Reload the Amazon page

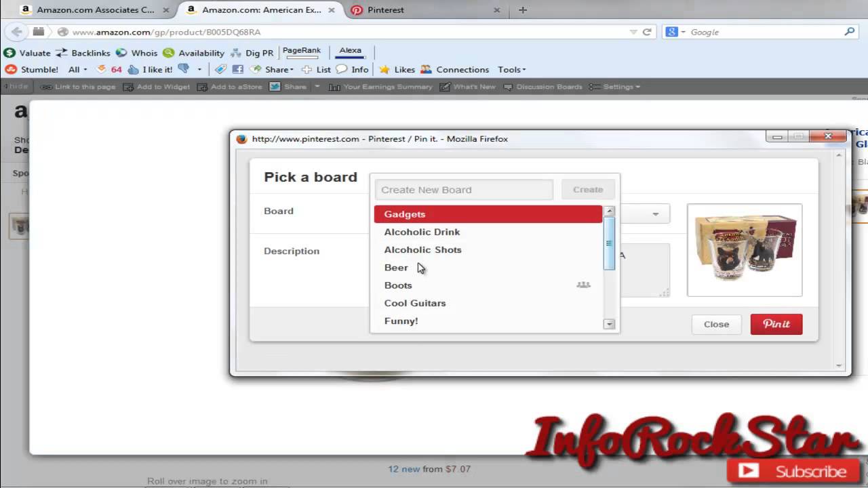647,32
